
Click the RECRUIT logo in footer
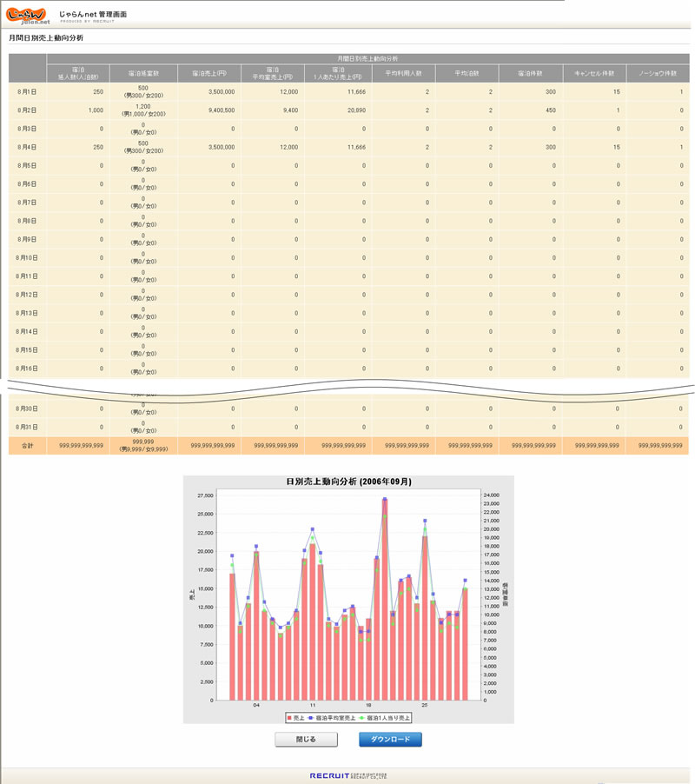332,775
